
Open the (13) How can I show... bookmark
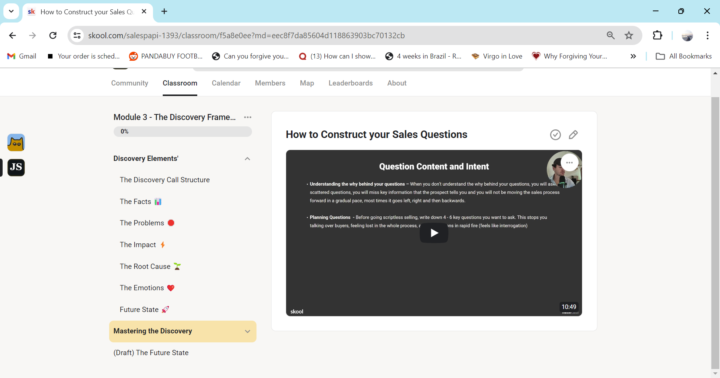tap(337, 56)
